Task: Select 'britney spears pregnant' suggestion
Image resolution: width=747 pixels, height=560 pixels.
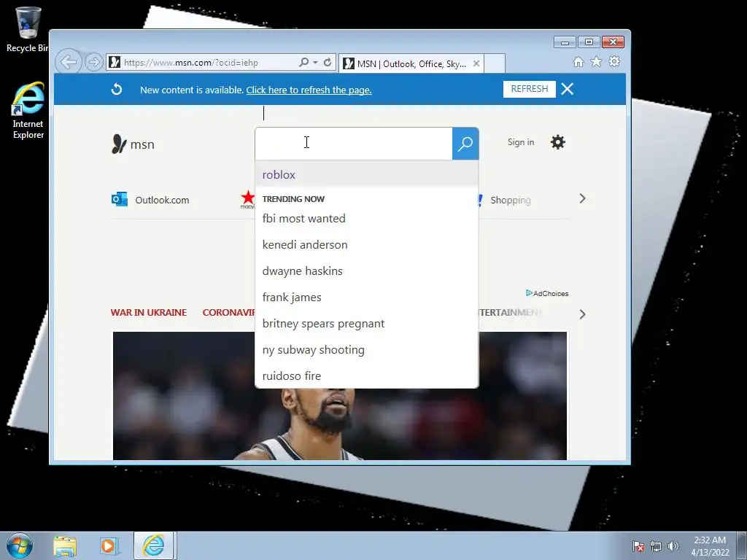Action: coord(366,323)
